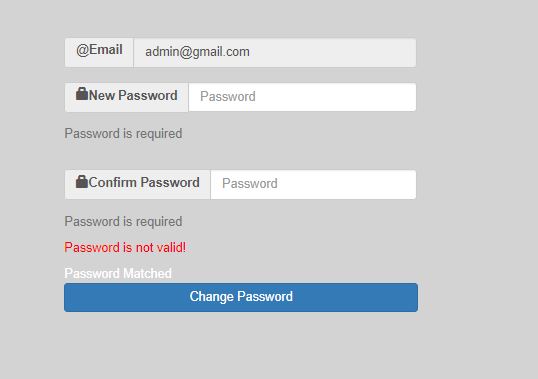Click the placeholder text in Confirm Password box
This screenshot has height=379, width=538.
pyautogui.click(x=250, y=183)
